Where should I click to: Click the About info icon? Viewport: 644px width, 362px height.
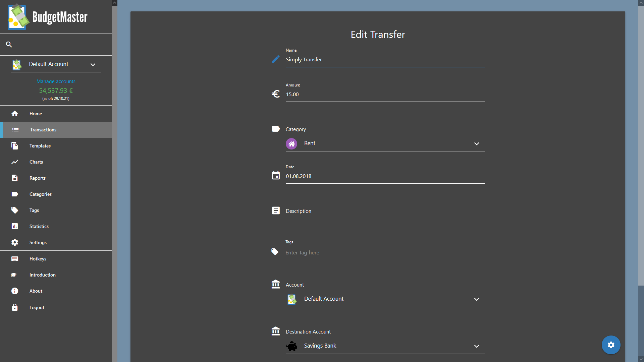[15, 291]
